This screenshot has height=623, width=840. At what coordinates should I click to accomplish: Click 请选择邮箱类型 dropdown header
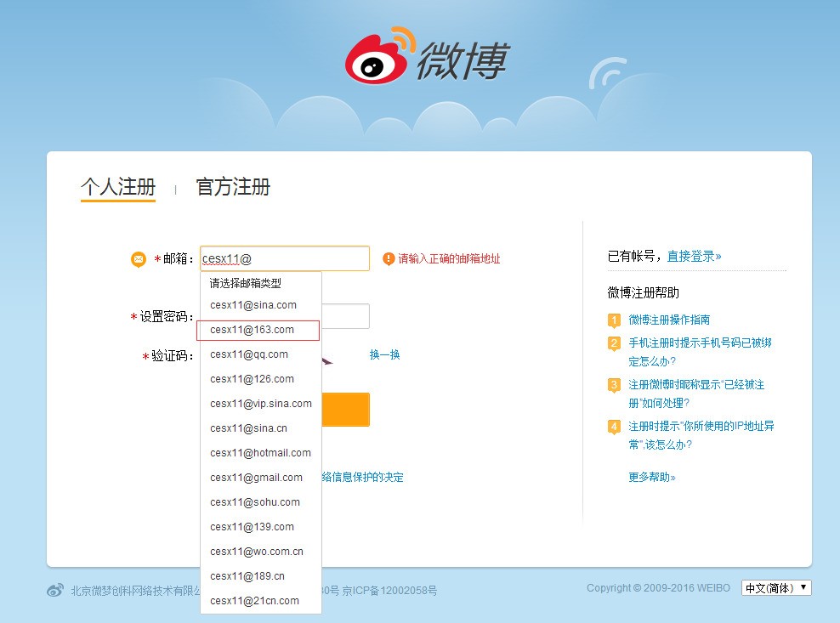(x=245, y=283)
